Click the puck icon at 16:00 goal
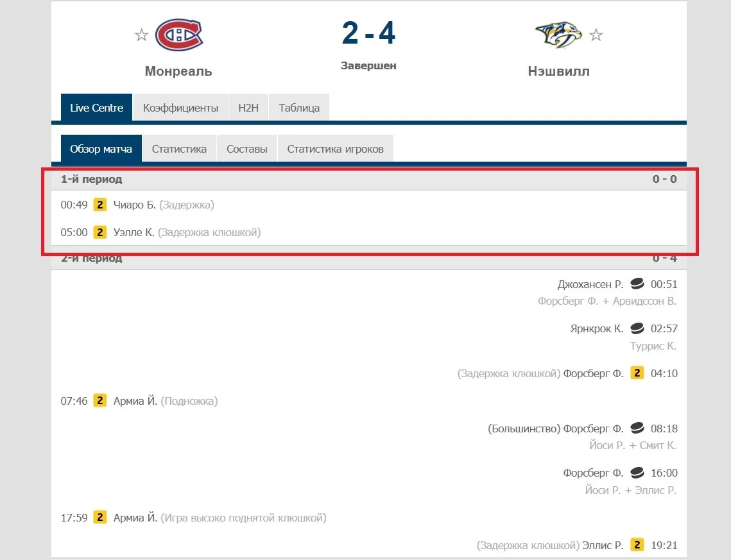The image size is (731, 560). (637, 473)
